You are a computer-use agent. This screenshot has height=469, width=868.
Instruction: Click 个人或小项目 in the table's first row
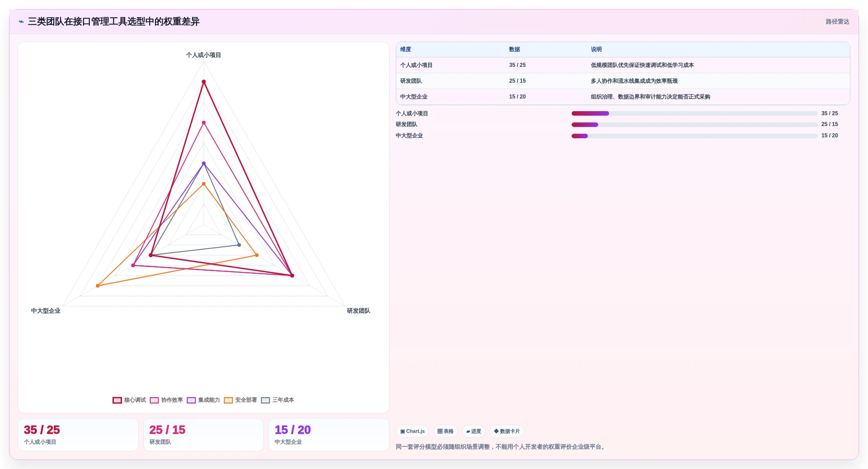[417, 65]
